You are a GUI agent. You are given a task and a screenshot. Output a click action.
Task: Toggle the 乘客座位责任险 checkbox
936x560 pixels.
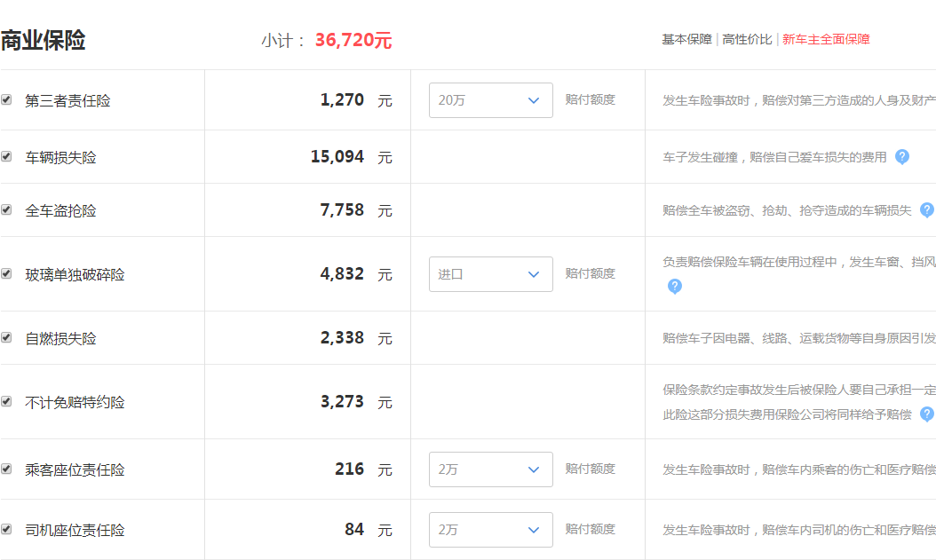tap(6, 469)
